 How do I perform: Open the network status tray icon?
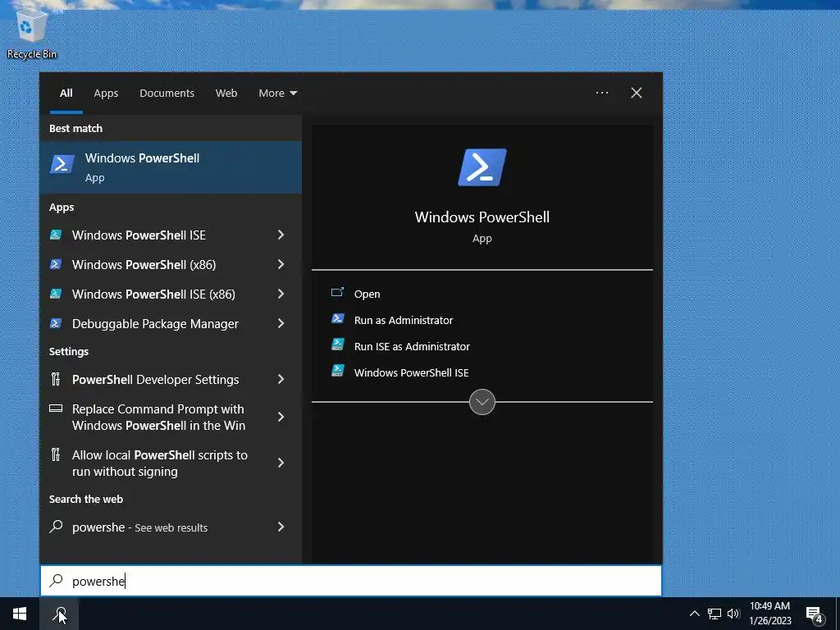(x=714, y=614)
